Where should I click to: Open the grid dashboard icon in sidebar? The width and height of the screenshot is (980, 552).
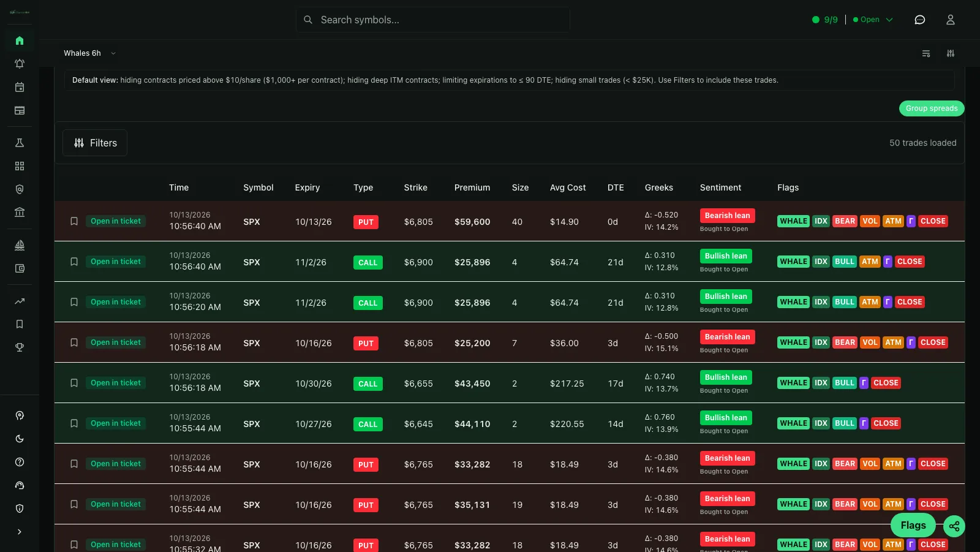pyautogui.click(x=20, y=166)
